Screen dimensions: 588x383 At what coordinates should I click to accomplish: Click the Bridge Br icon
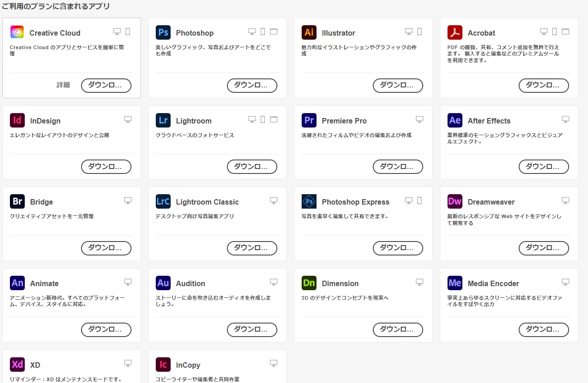(x=17, y=201)
